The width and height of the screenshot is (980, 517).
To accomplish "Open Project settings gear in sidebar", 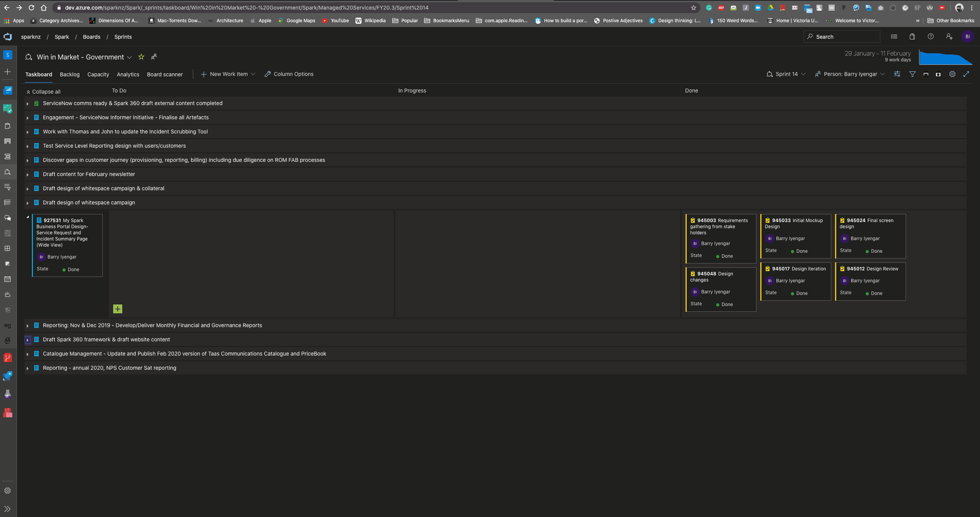I will pos(8,491).
